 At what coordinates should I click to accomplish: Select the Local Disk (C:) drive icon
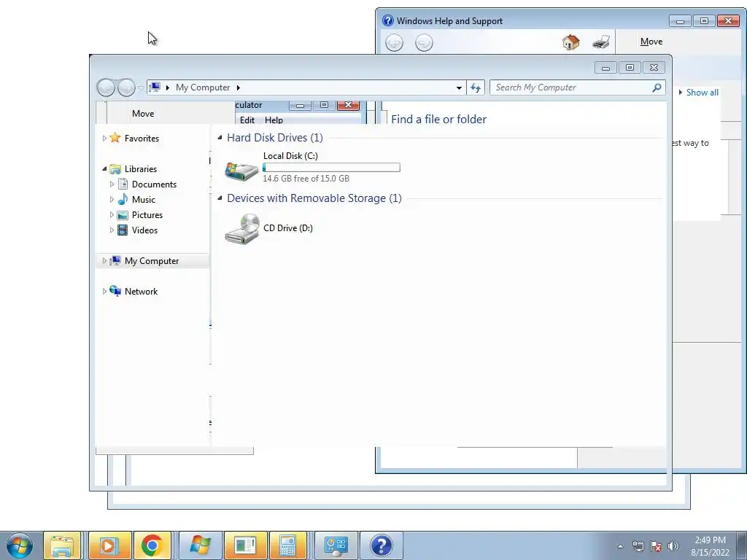tap(241, 171)
